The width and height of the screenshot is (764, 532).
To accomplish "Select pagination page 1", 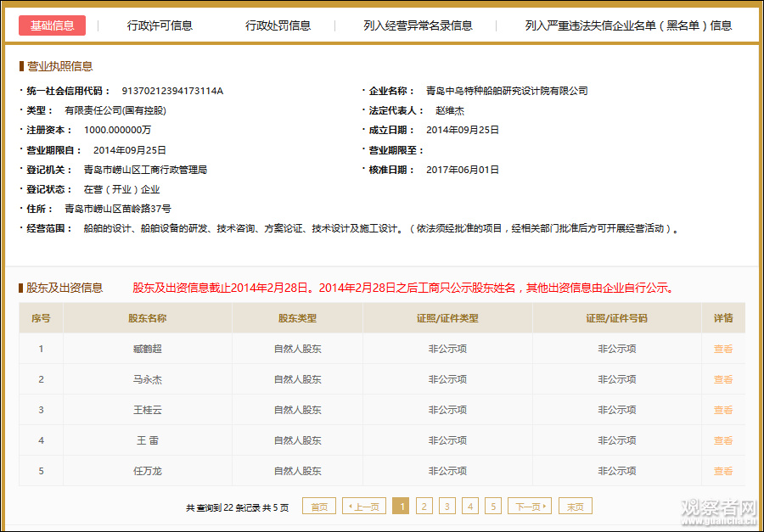I will tap(401, 507).
